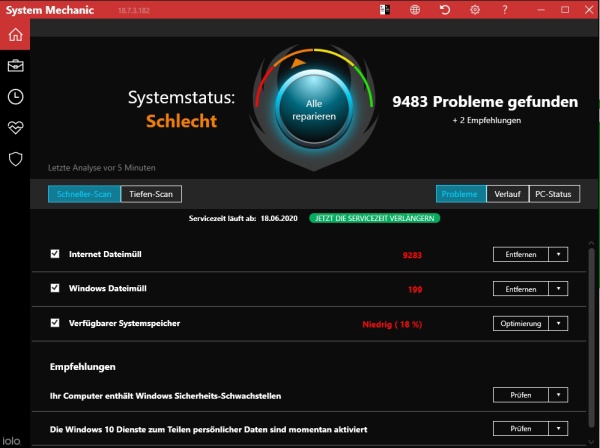Click Entfernen for Internet Dateimüll

click(x=521, y=254)
